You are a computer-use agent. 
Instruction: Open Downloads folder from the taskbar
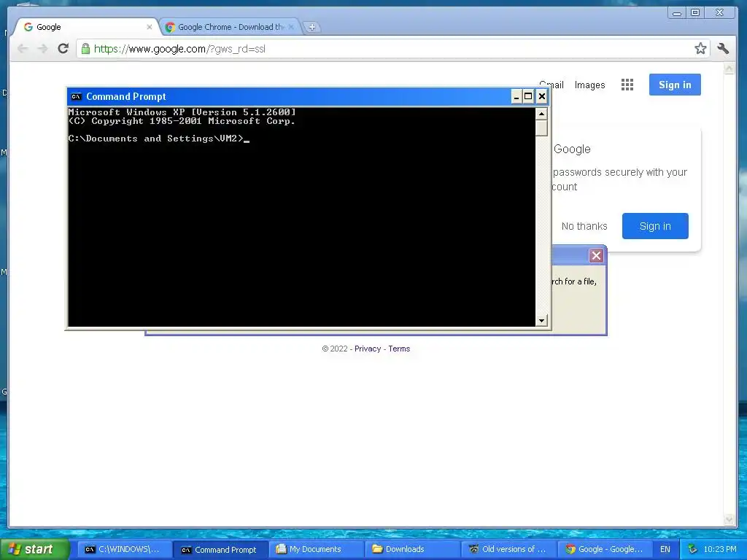(412, 550)
